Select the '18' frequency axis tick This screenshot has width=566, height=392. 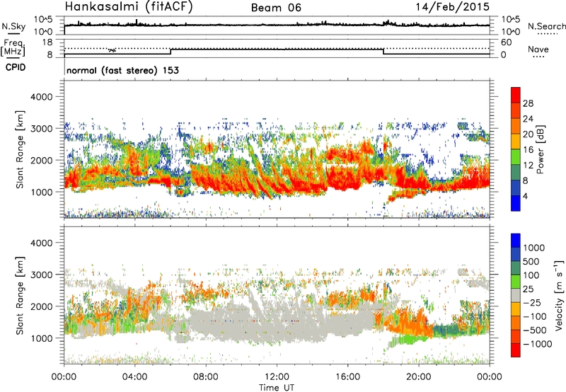coord(47,42)
